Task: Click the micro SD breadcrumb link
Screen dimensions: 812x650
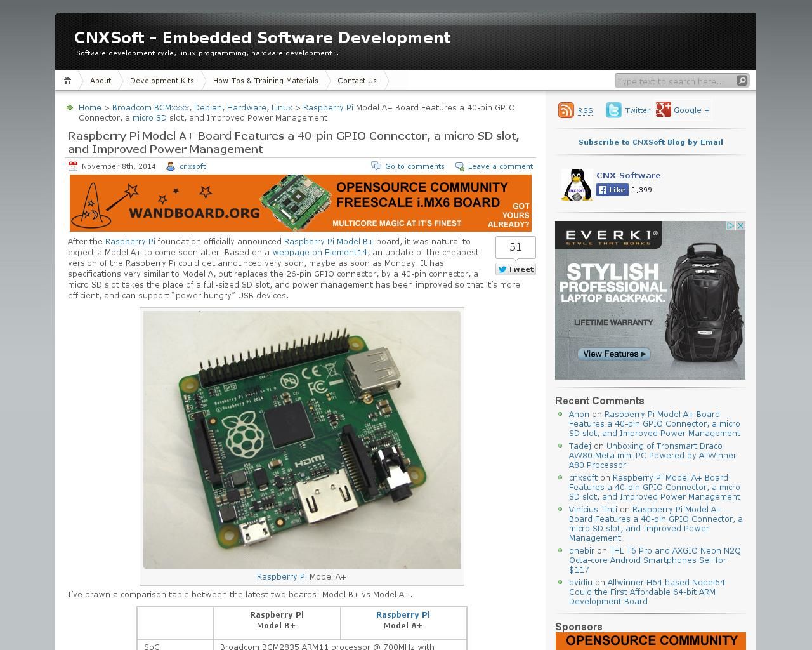Action: tap(150, 118)
